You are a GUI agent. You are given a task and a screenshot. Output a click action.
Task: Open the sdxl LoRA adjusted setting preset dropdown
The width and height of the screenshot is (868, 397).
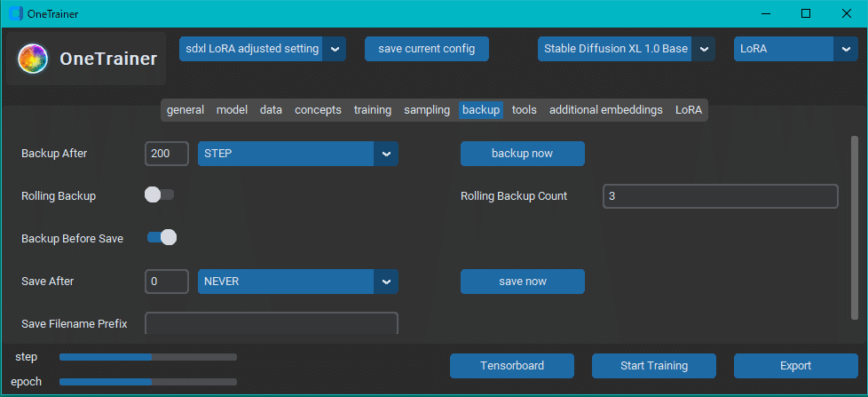pyautogui.click(x=263, y=49)
